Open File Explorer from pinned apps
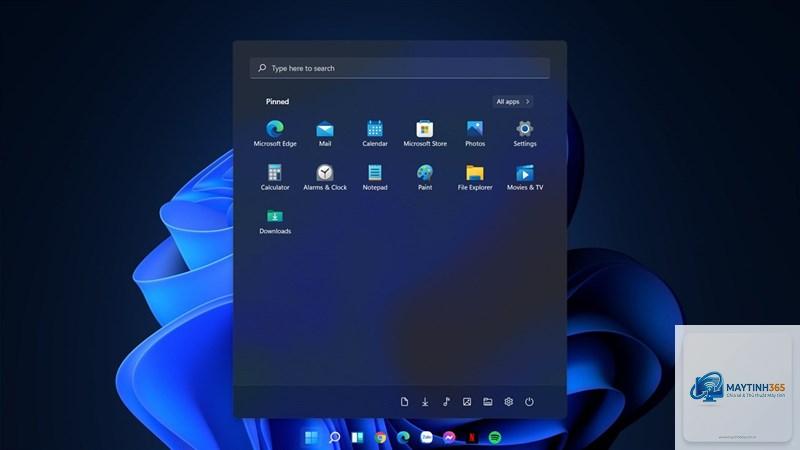Viewport: 800px width, 450px height. point(475,177)
